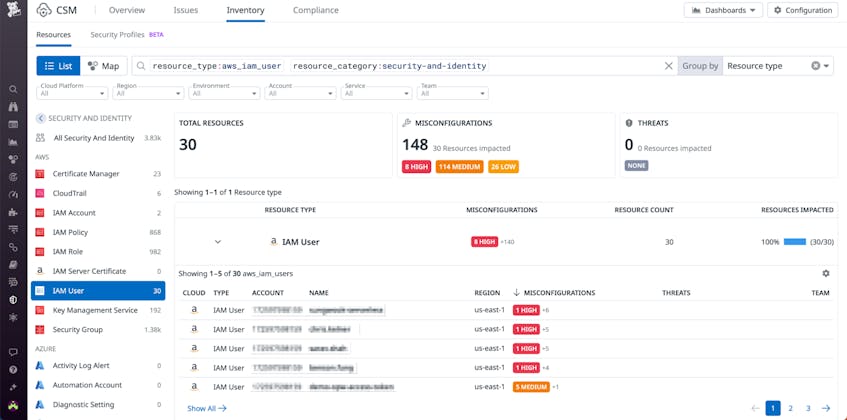Open the Service filter dropdown
This screenshot has height=420, width=847.
pyautogui.click(x=377, y=93)
